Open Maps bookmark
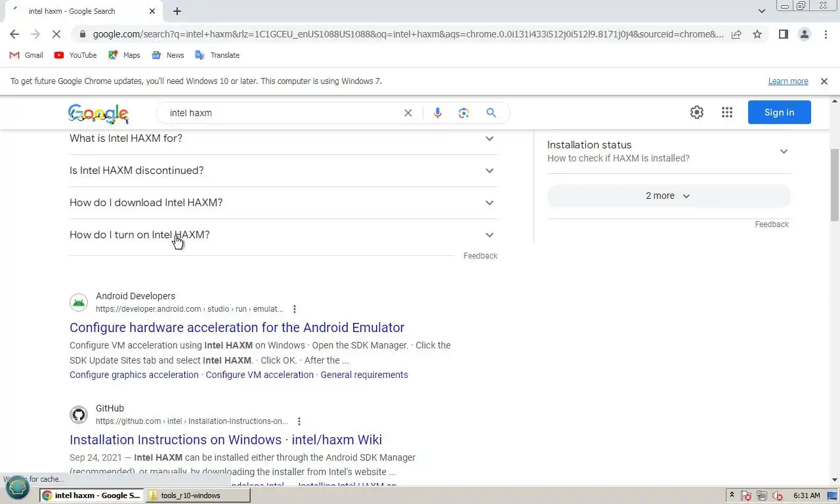The height and width of the screenshot is (504, 840). pyautogui.click(x=124, y=55)
